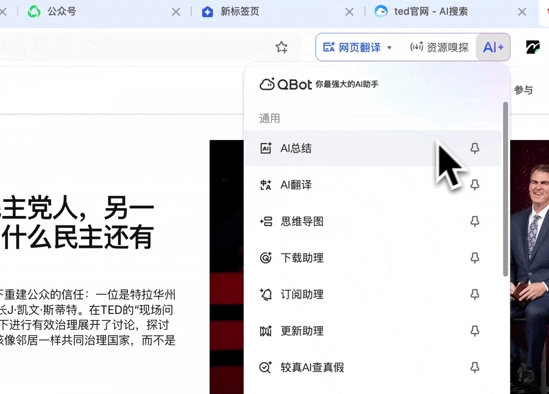Click the 参与 link on page
549x394 pixels.
click(523, 90)
